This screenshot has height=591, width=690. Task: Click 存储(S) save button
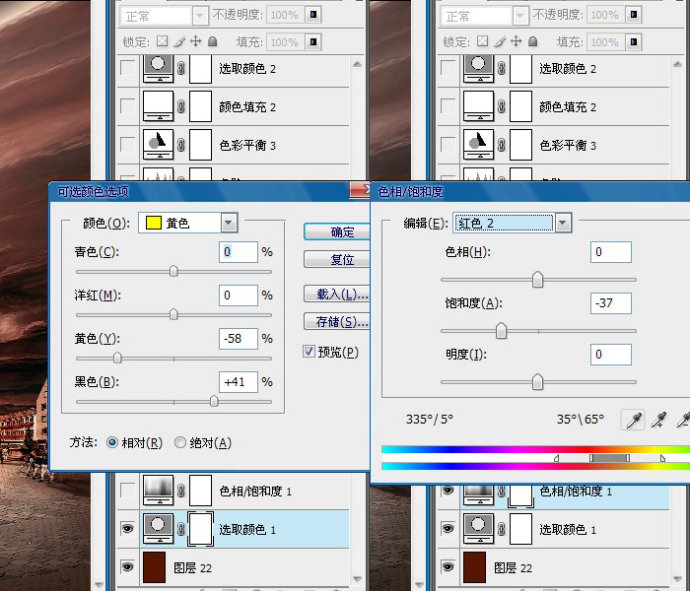coord(337,322)
